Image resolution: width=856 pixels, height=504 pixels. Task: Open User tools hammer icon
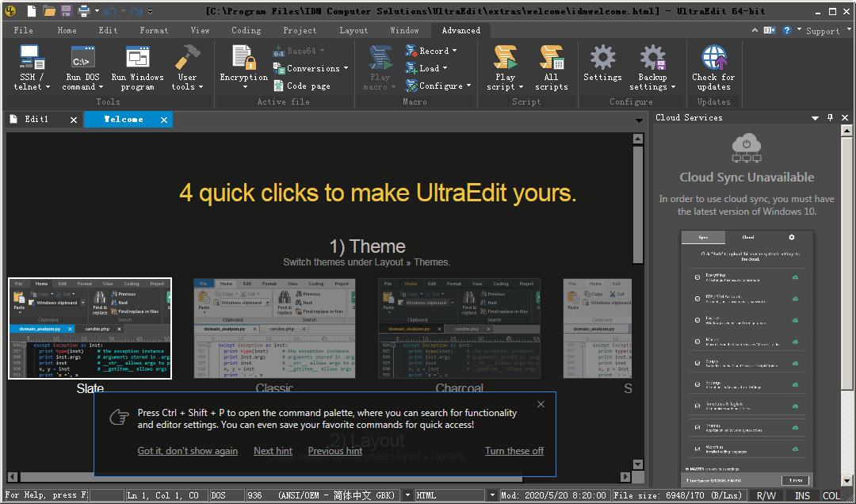[187, 67]
